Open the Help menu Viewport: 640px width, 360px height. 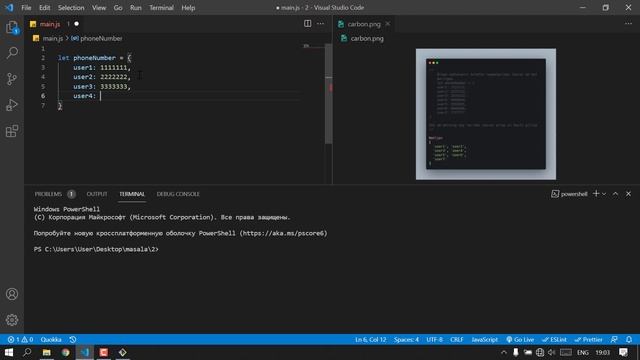(188, 8)
